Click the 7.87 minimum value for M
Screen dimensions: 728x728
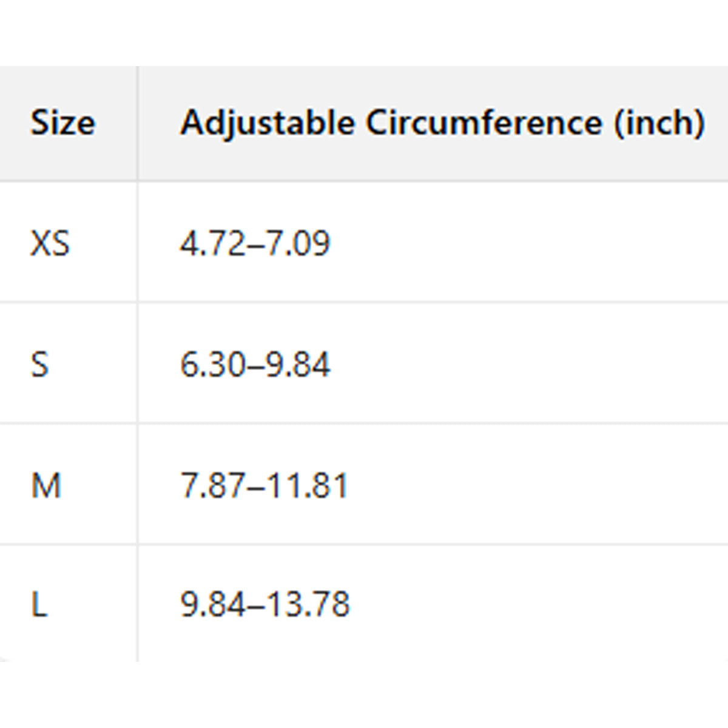point(212,485)
